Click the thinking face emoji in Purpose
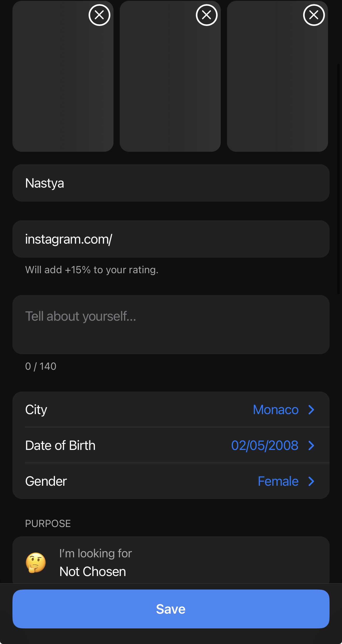 pyautogui.click(x=36, y=563)
